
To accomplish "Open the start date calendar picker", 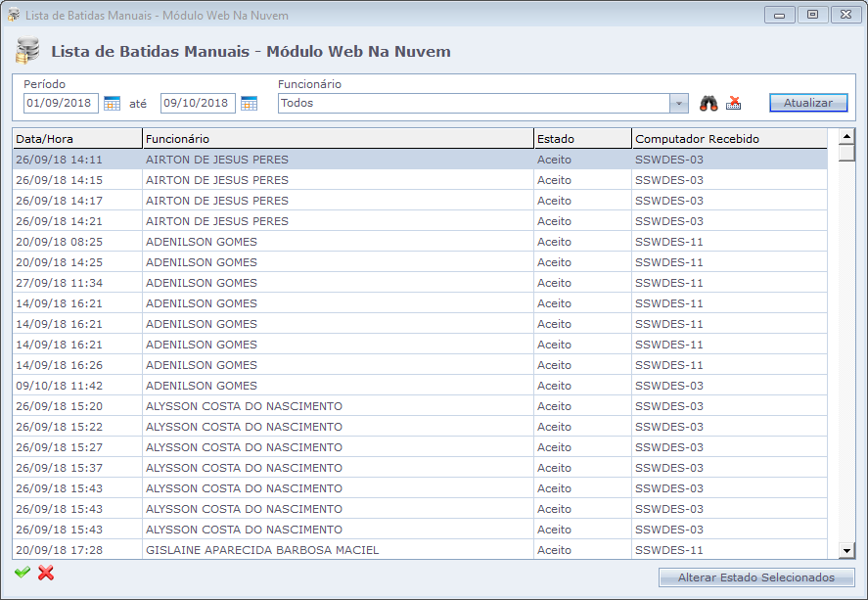I will click(112, 103).
